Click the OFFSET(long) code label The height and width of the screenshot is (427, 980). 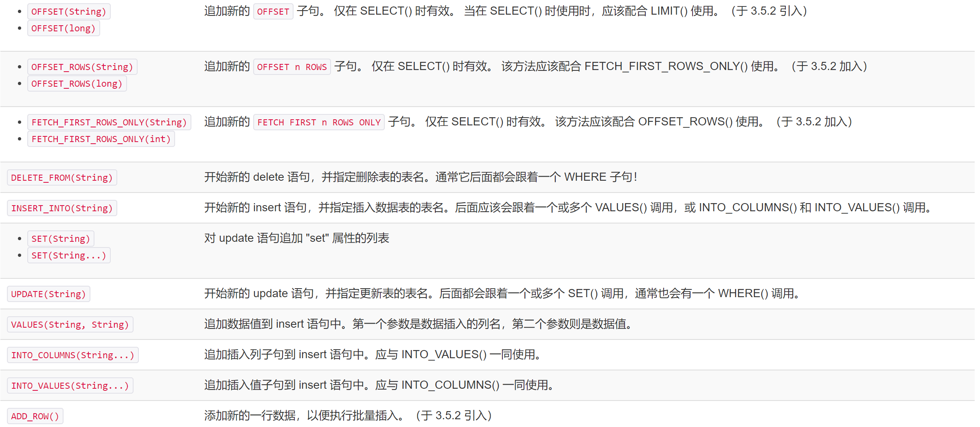pos(64,28)
